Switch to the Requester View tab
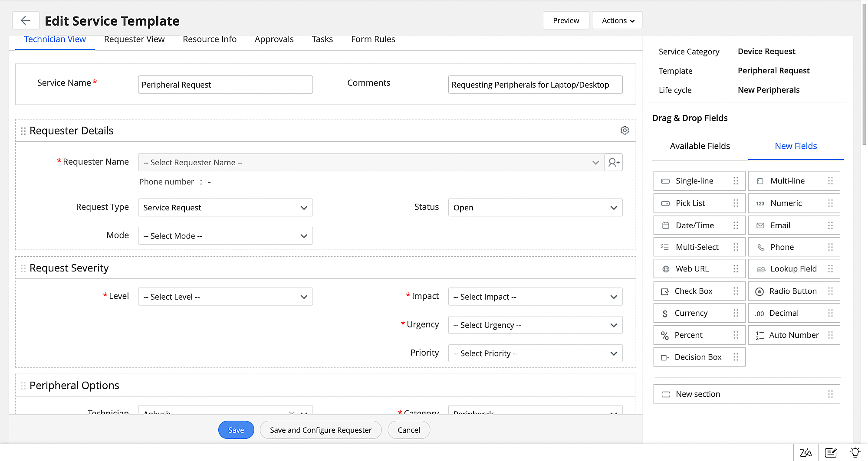The height and width of the screenshot is (461, 868). 134,39
